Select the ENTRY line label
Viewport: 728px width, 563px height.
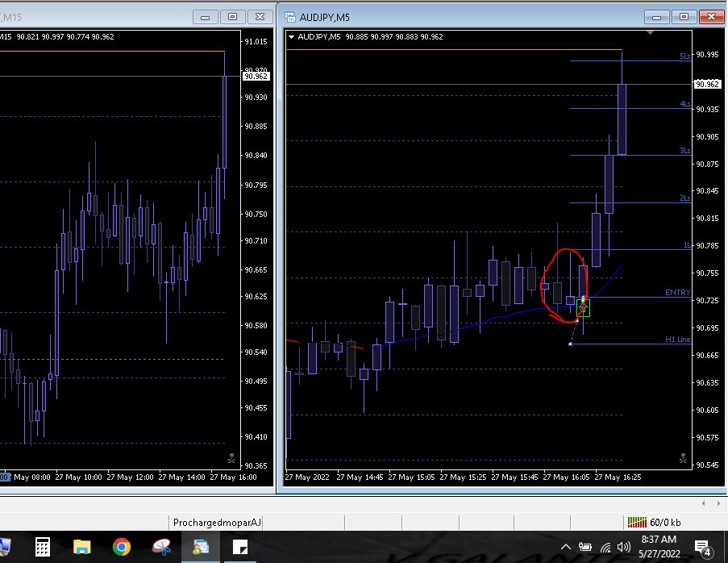677,292
